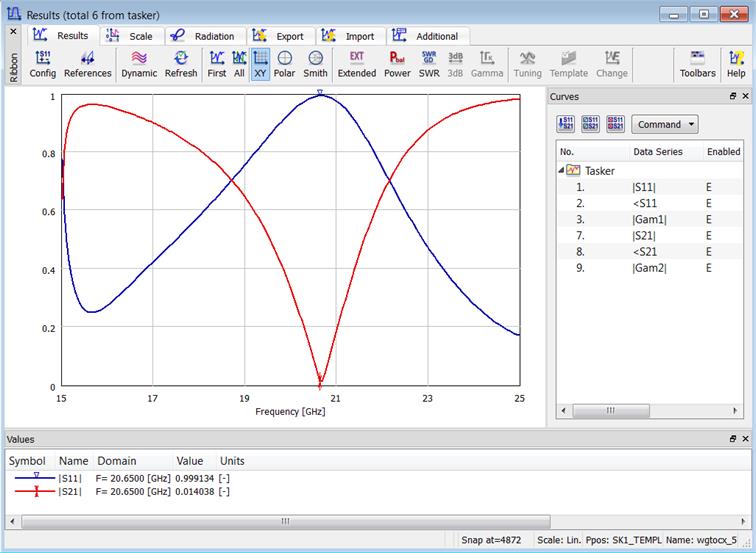
Task: Click the Curves list scroll right arrow
Action: [735, 410]
